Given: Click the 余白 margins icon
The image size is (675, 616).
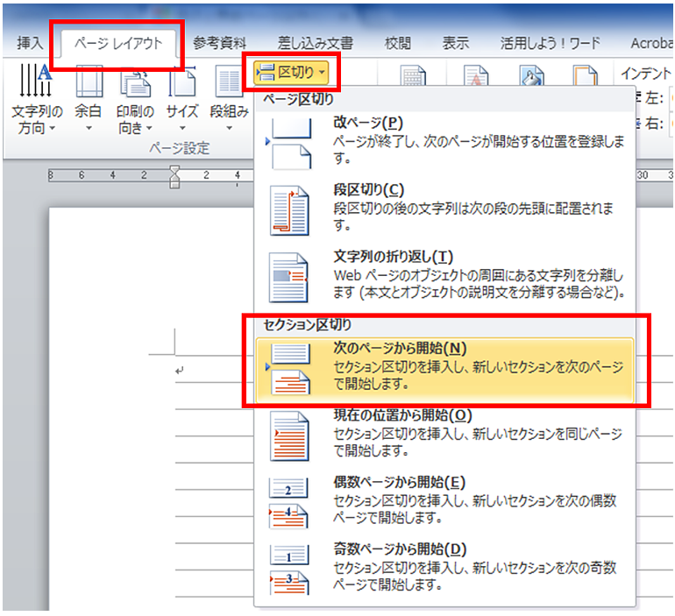Looking at the screenshot, I should click(x=89, y=81).
